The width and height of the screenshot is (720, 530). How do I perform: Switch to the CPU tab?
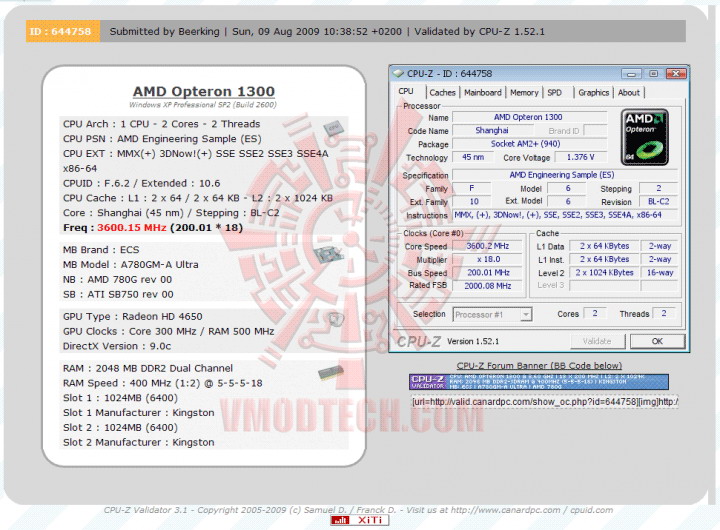[x=406, y=91]
